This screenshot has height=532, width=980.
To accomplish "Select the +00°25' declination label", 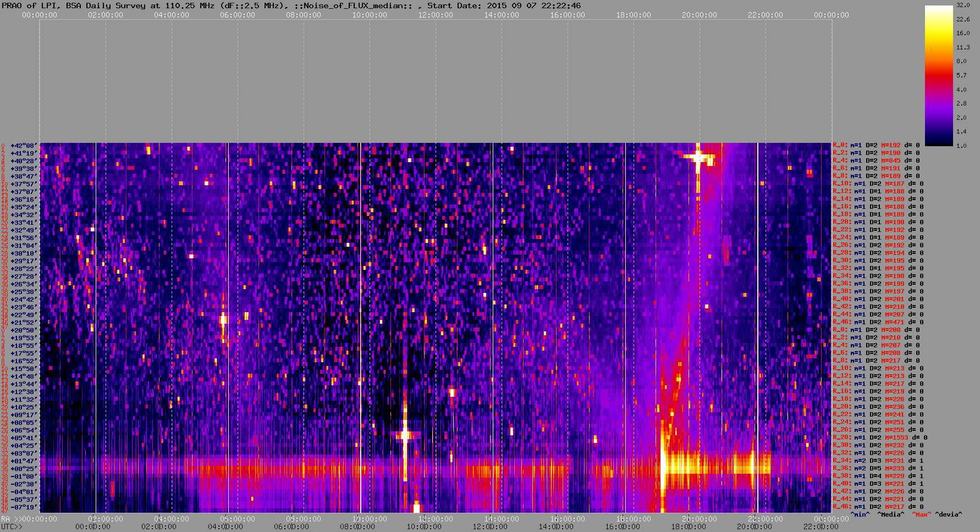I will (x=24, y=469).
